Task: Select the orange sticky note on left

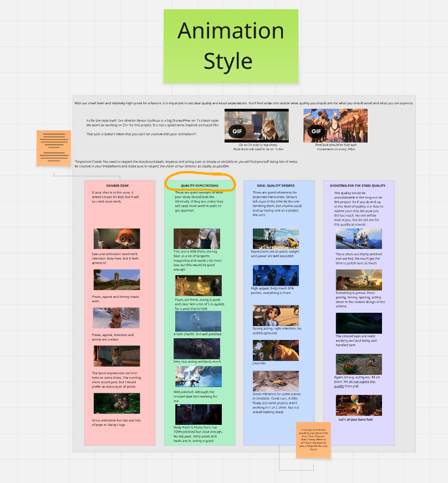Action: pyautogui.click(x=54, y=148)
